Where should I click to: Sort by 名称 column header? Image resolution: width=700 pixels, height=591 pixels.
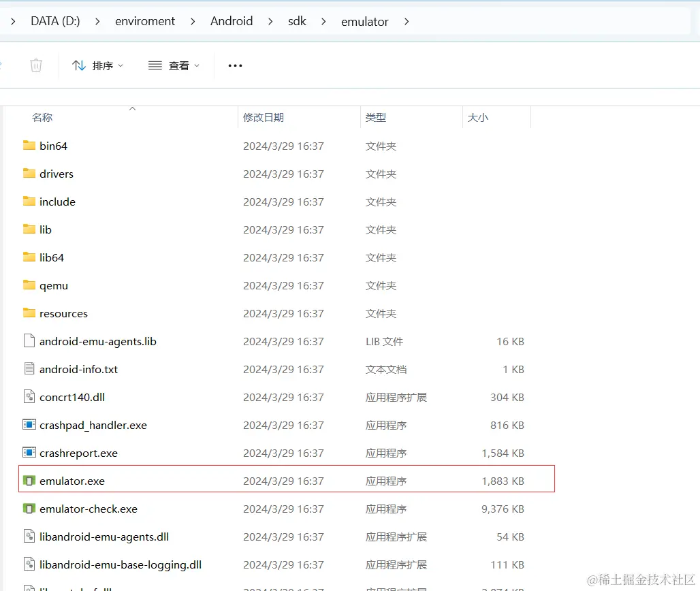[42, 117]
